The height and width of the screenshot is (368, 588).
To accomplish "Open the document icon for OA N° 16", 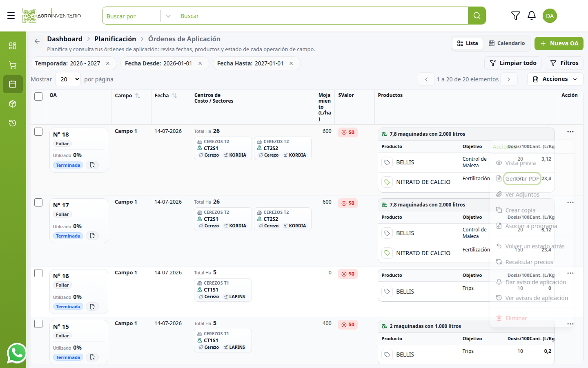I will pos(92,307).
